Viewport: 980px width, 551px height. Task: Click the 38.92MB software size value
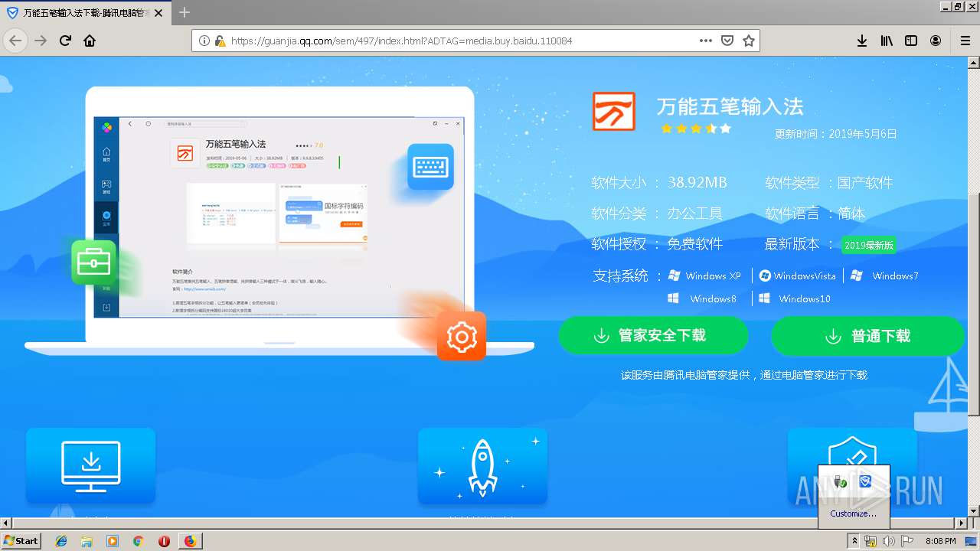tap(697, 182)
